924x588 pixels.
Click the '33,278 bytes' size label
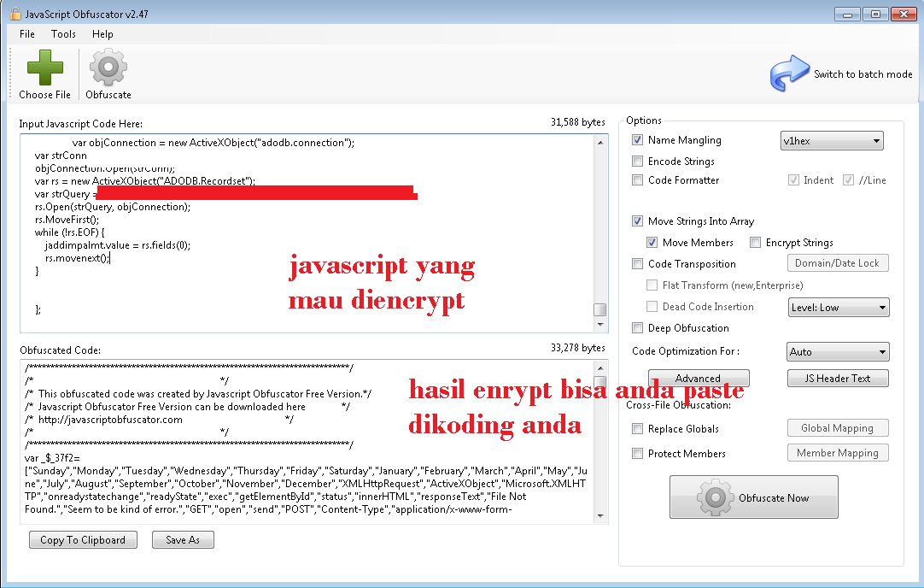[577, 348]
